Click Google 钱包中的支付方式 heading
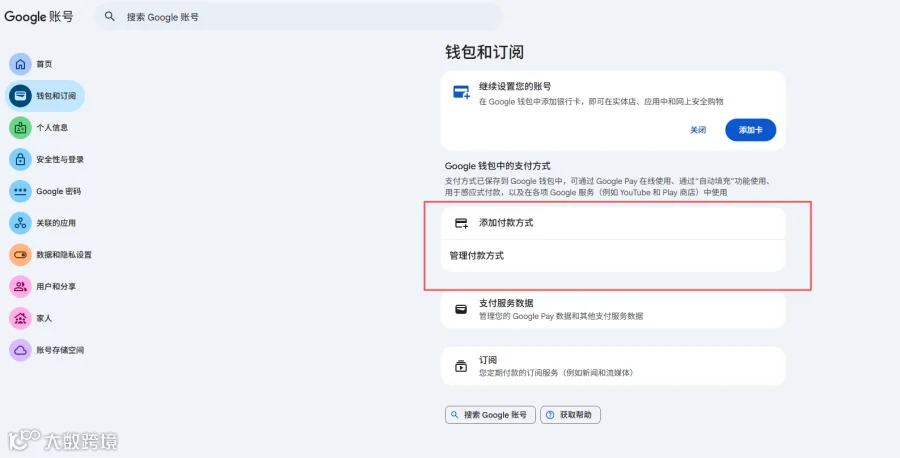The width and height of the screenshot is (900, 458). click(498, 166)
